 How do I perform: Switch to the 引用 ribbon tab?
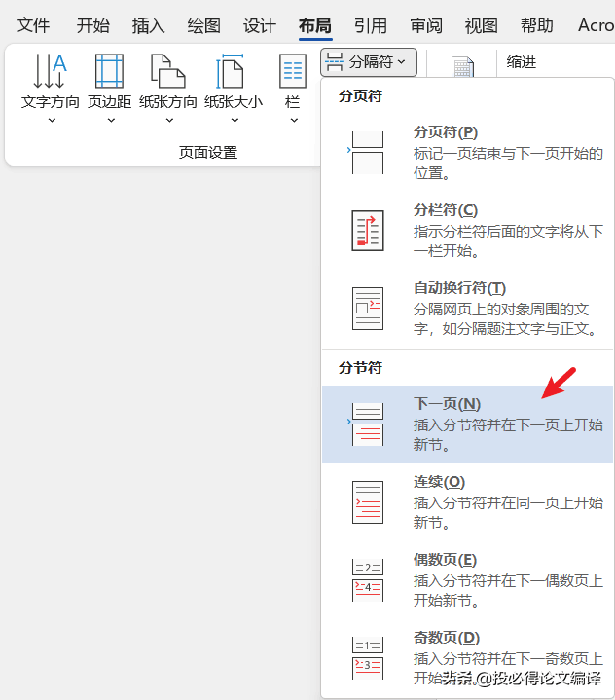click(371, 25)
